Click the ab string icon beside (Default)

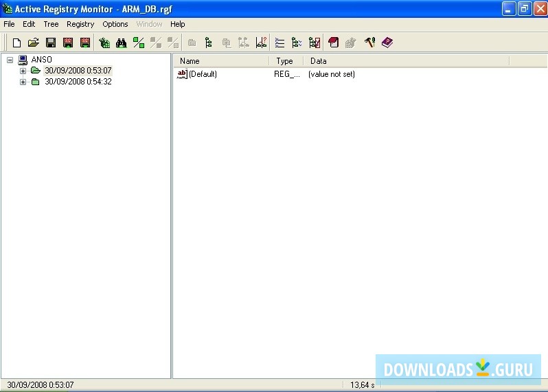tap(182, 74)
